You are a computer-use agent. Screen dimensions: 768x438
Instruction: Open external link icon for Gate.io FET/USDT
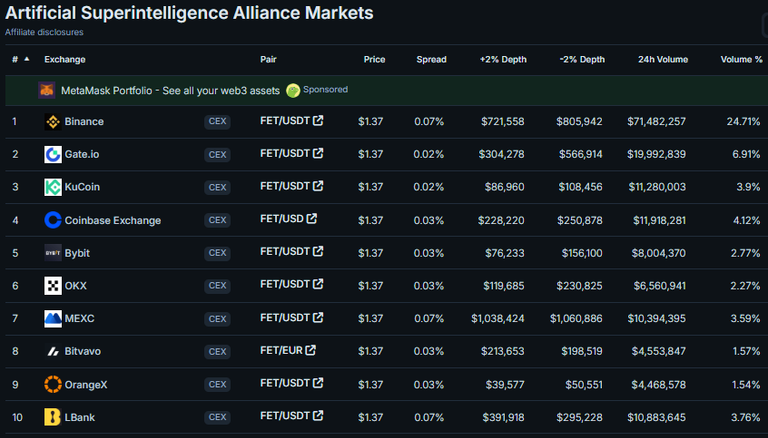click(x=318, y=153)
